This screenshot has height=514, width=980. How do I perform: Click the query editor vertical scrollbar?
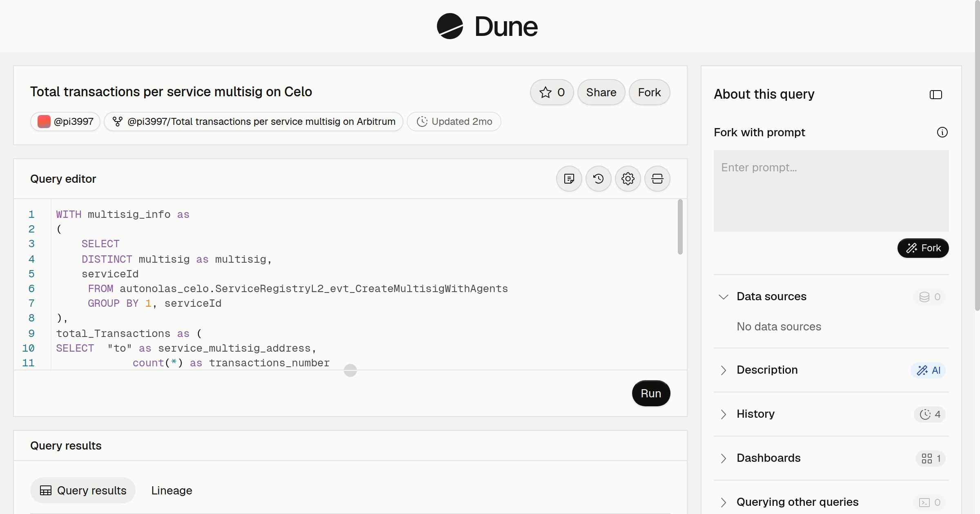pyautogui.click(x=680, y=227)
